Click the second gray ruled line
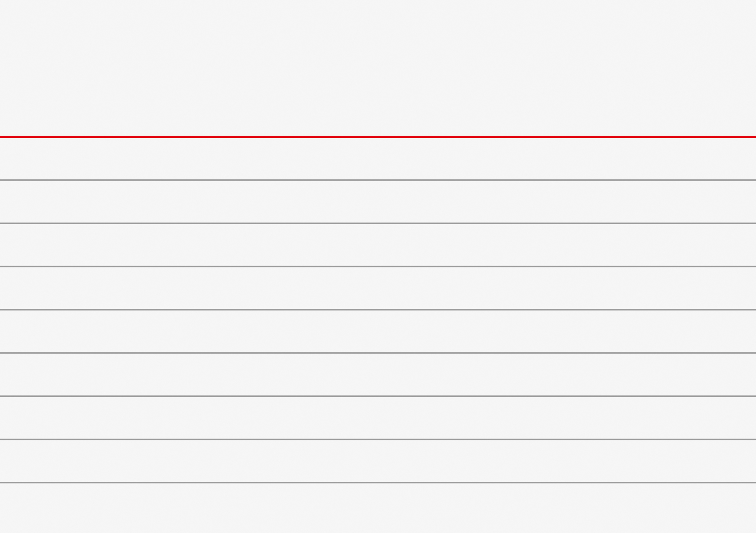The width and height of the screenshot is (756, 533). [378, 223]
